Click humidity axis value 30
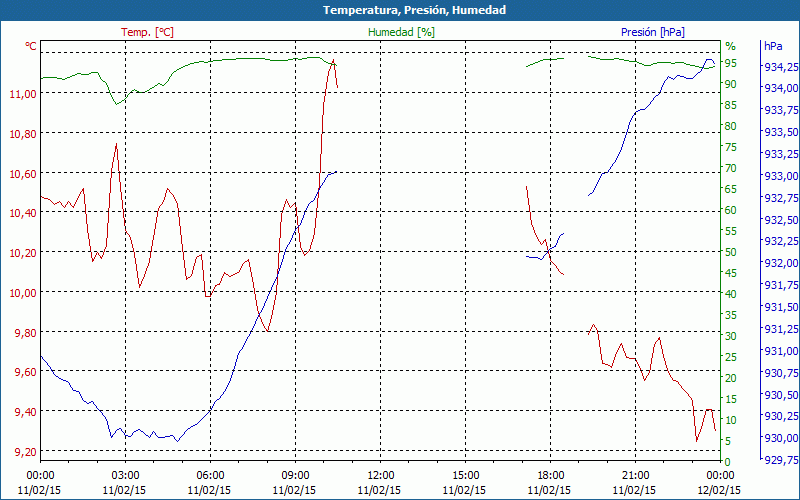The height and width of the screenshot is (500, 800). point(731,336)
